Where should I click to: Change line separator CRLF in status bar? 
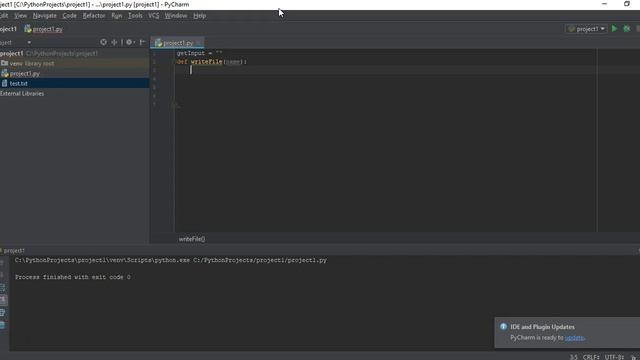591,357
